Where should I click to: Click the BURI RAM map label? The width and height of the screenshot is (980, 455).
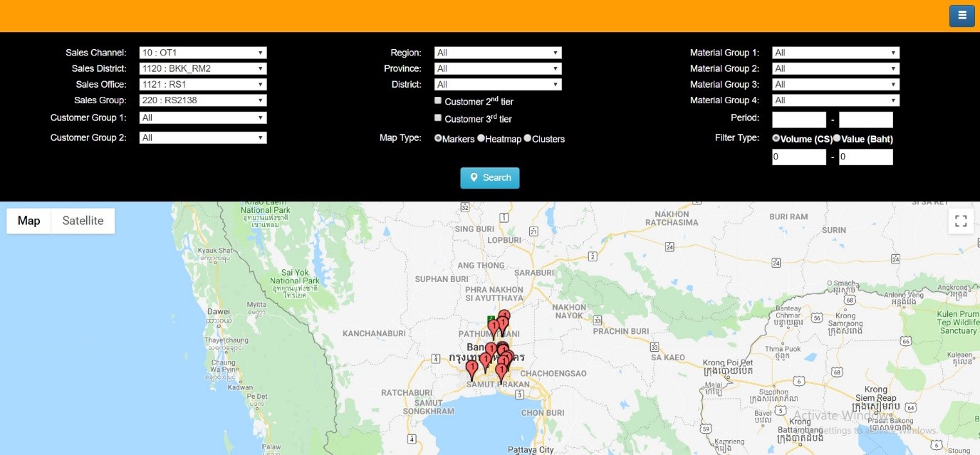click(788, 216)
